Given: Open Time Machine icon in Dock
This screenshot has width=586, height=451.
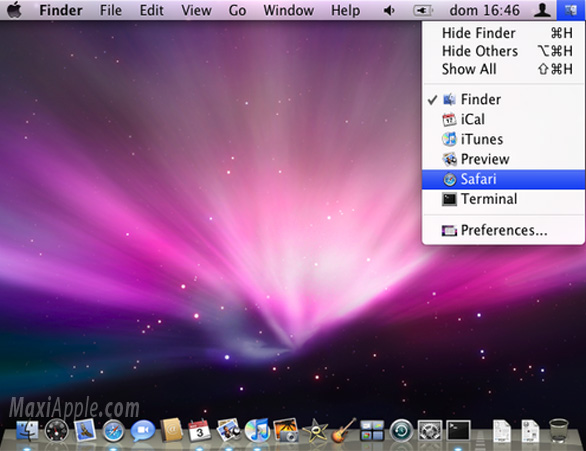Looking at the screenshot, I should click(401, 430).
